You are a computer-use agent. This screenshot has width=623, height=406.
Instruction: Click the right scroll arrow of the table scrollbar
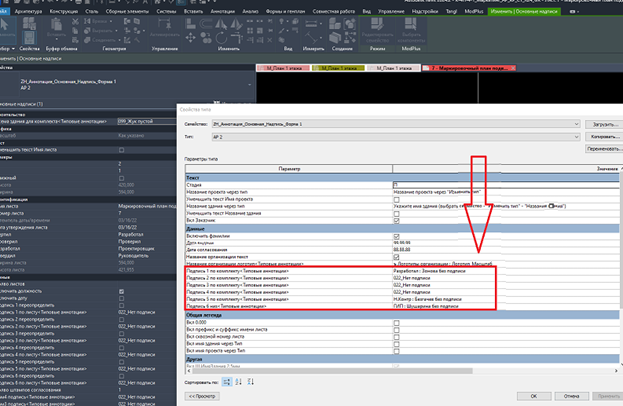point(616,371)
